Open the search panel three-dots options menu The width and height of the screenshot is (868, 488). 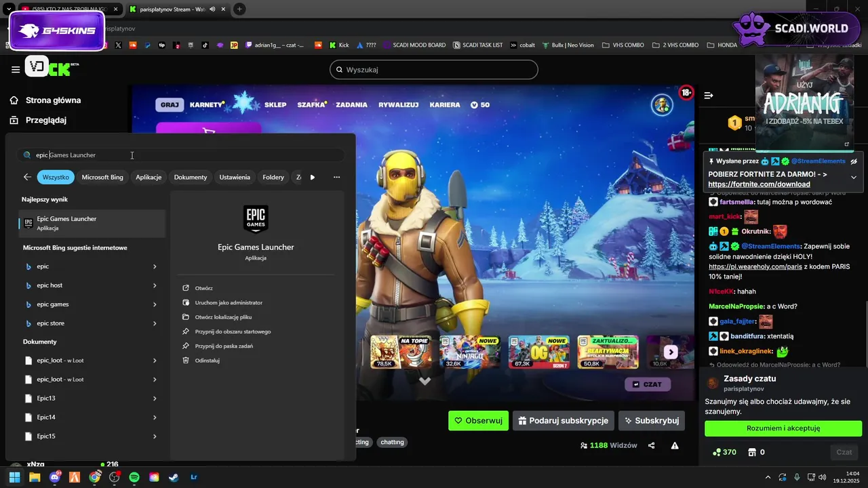tap(336, 177)
